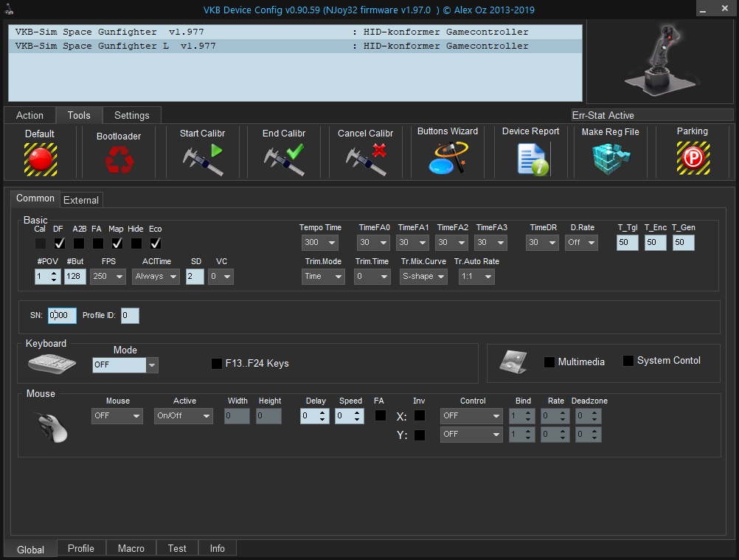
Task: Open the TimeDR dropdown
Action: point(542,242)
